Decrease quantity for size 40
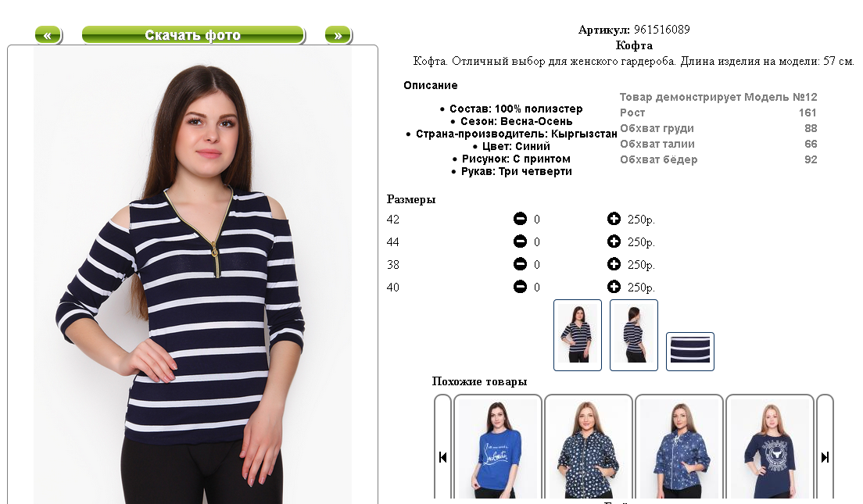Image resolution: width=863 pixels, height=504 pixels. tap(520, 287)
